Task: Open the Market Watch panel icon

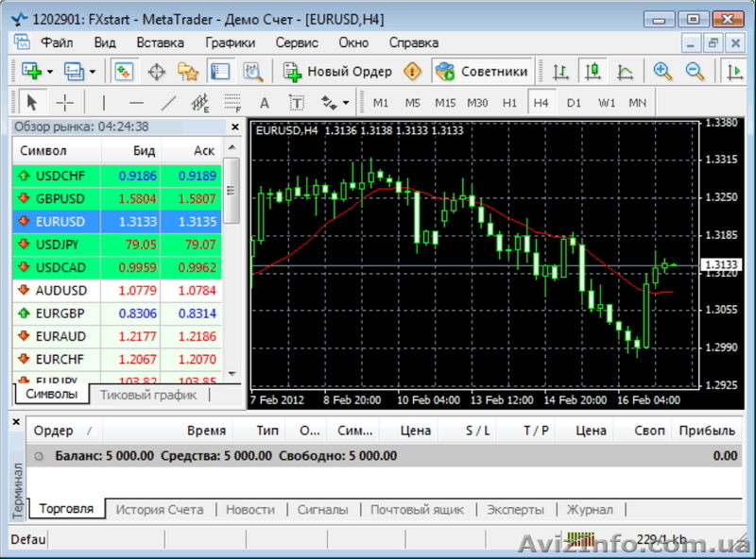Action: (x=124, y=72)
